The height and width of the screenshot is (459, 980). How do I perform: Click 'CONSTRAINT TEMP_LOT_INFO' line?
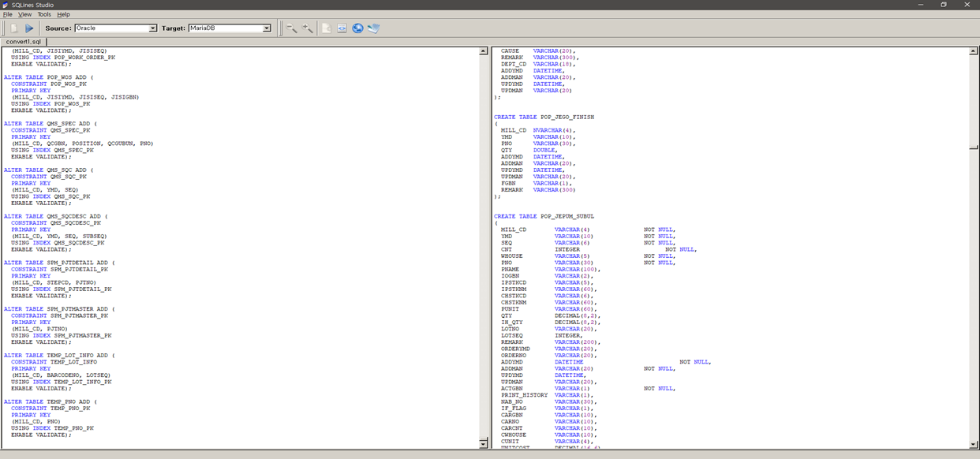coord(54,362)
